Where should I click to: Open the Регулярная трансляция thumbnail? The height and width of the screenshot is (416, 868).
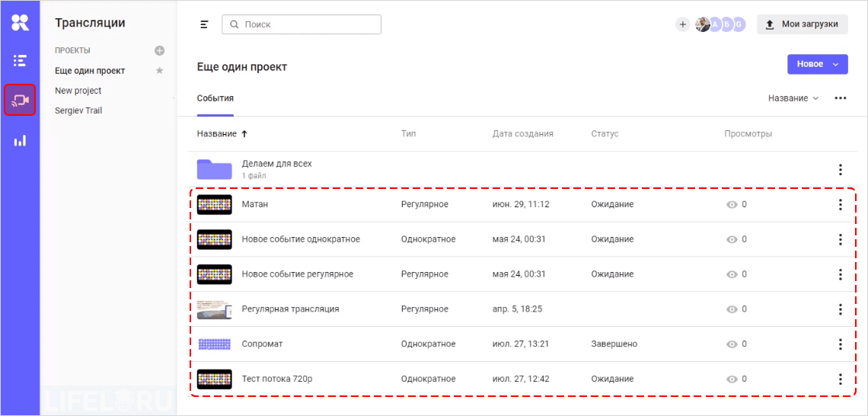click(214, 309)
